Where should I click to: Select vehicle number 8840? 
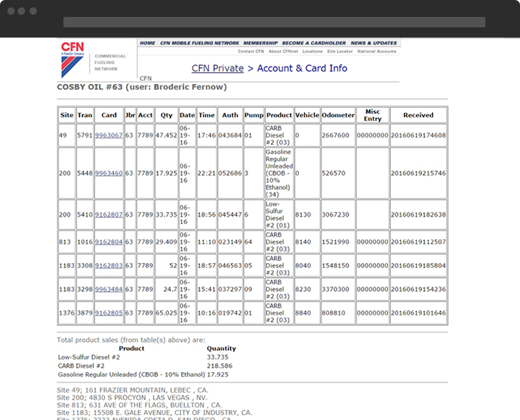303,313
